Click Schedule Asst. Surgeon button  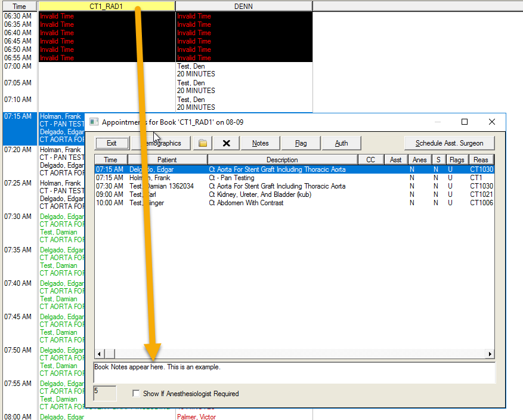(450, 143)
